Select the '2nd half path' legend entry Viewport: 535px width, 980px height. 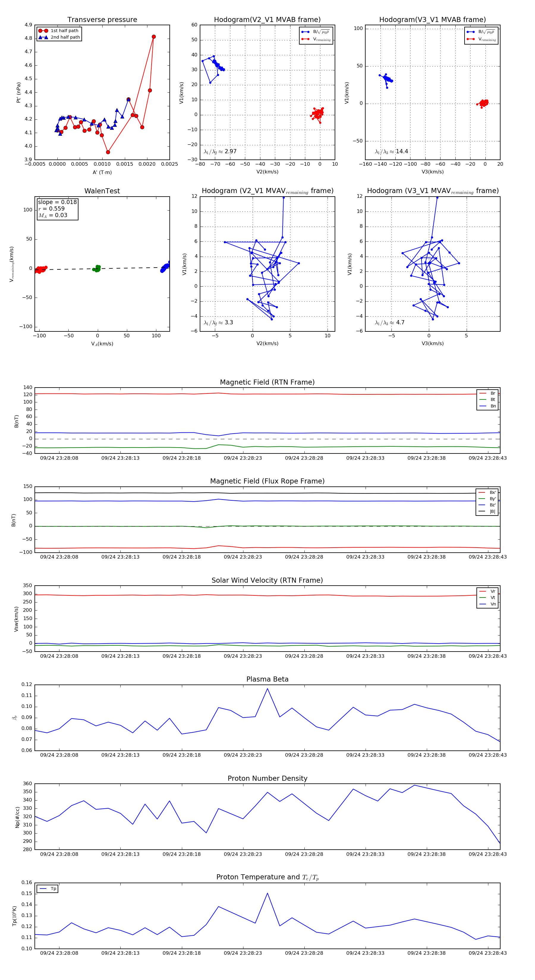tap(59, 37)
